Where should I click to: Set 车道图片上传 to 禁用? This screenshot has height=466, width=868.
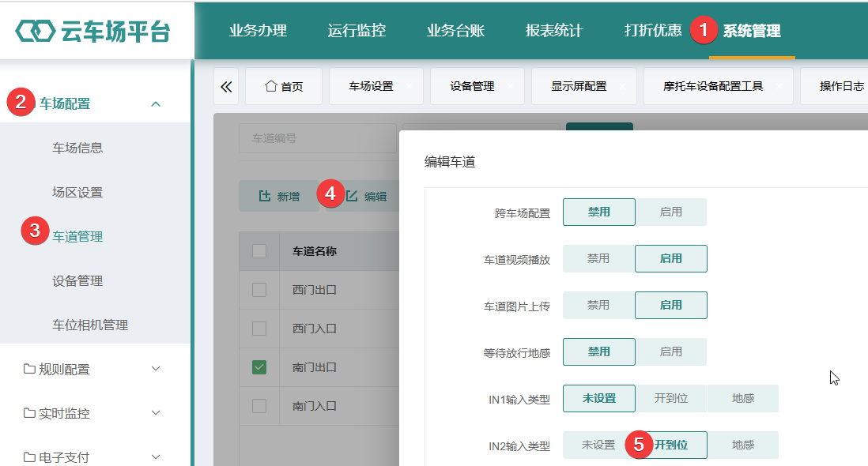click(x=599, y=305)
